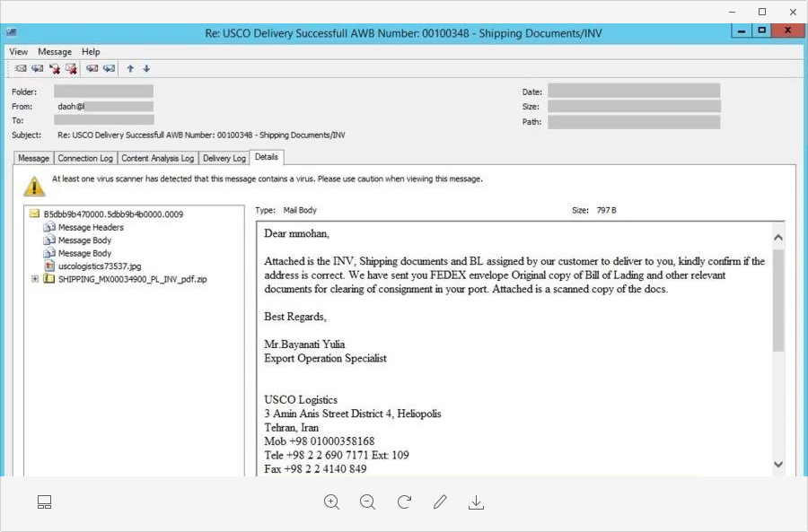
Task: Click the envelope with red X icon
Action: click(x=71, y=68)
